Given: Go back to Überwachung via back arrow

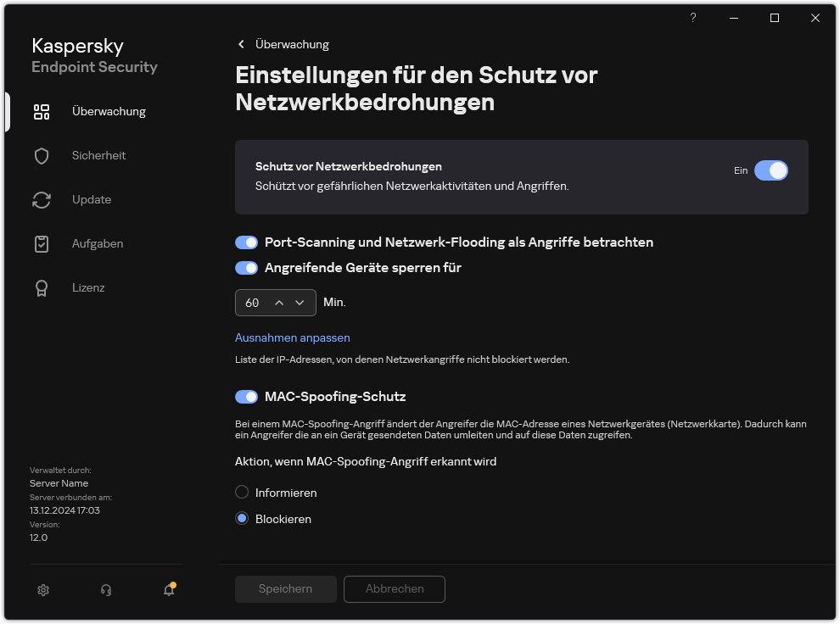Looking at the screenshot, I should click(240, 44).
